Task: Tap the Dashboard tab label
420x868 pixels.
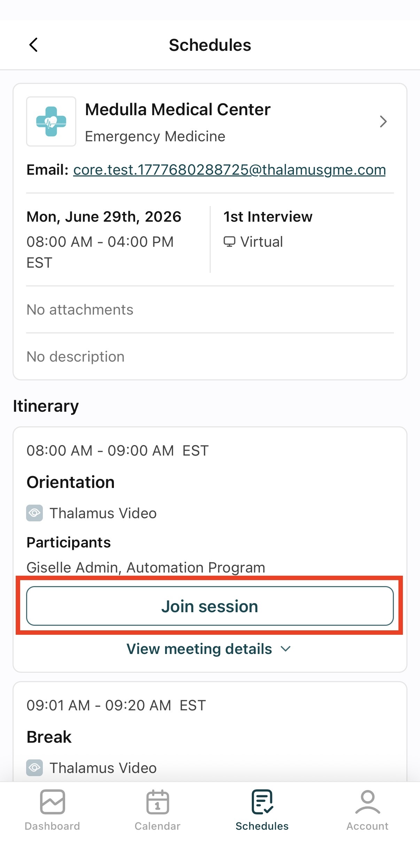Action: pyautogui.click(x=53, y=826)
